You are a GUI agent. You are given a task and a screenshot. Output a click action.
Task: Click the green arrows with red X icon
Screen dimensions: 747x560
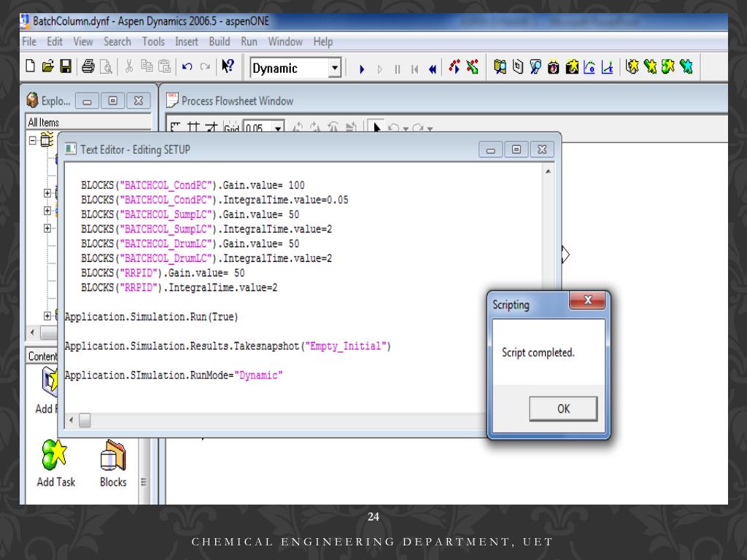pos(472,66)
